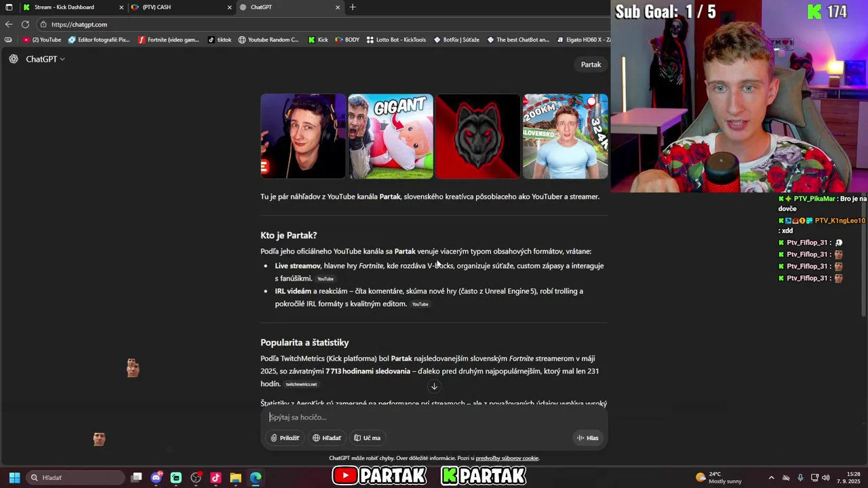Image resolution: width=868 pixels, height=488 pixels.
Task: Open Task View from taskbar
Action: pos(136,478)
